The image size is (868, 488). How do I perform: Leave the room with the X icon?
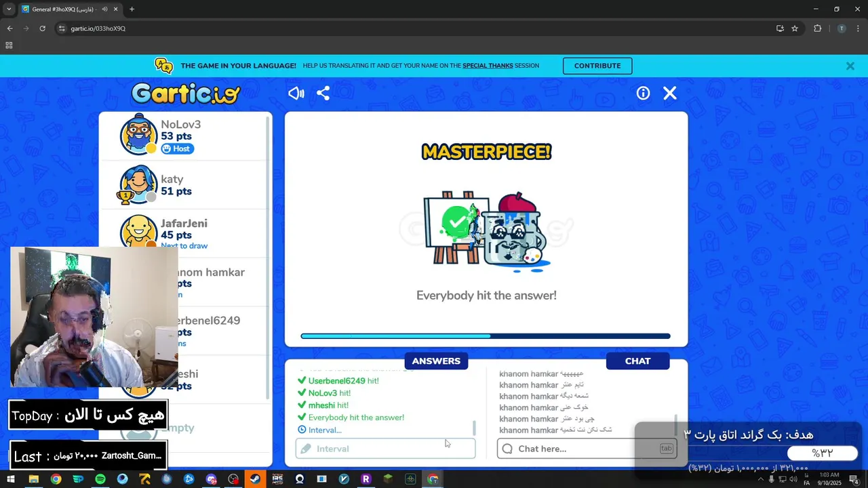tap(670, 94)
